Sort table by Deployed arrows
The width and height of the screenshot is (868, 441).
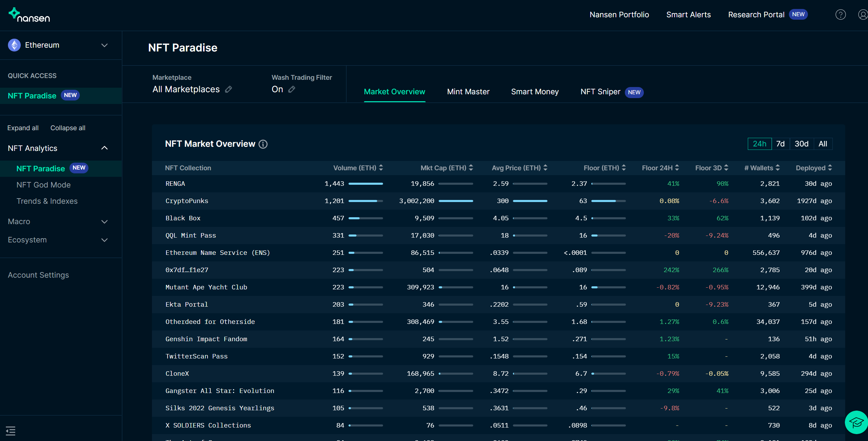(x=830, y=168)
